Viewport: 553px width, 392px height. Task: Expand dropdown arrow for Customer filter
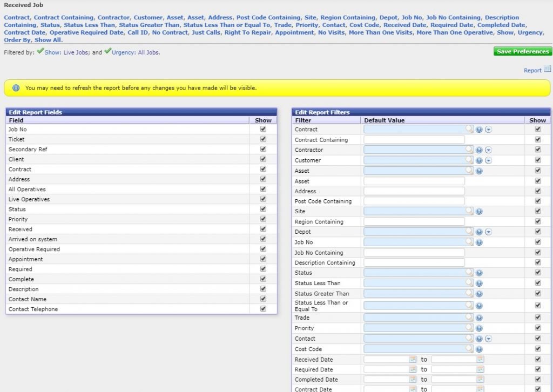[x=488, y=160]
